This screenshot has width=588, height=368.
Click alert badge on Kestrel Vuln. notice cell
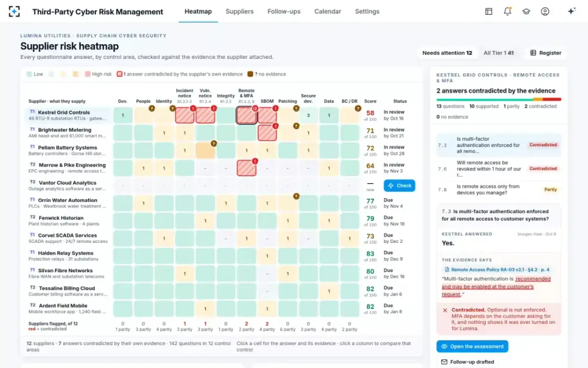213,108
